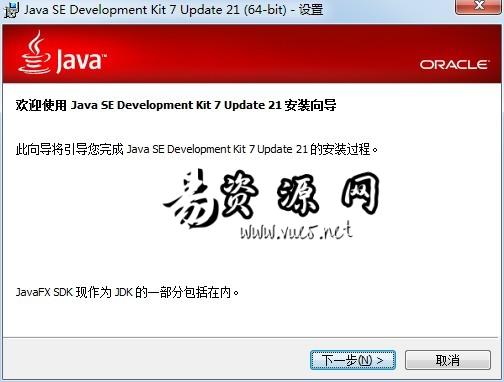Select the 欢迎使用 welcome heading text
The width and height of the screenshot is (504, 382).
point(41,105)
